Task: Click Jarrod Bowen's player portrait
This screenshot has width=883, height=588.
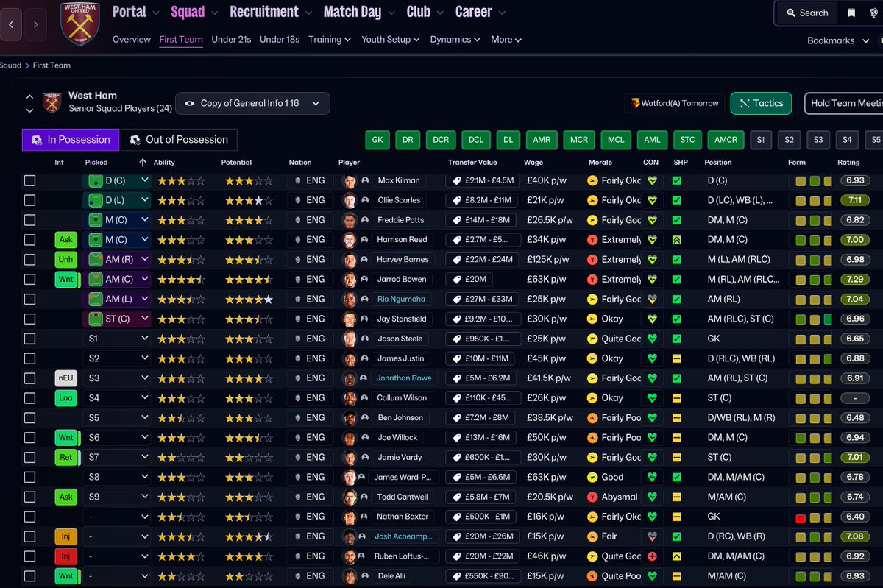Action: point(350,279)
